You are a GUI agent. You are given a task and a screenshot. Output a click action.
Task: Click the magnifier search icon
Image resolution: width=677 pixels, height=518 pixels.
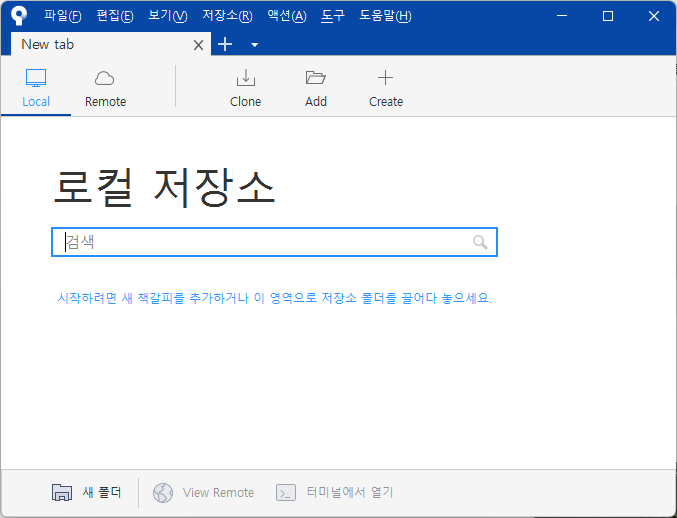tap(480, 242)
